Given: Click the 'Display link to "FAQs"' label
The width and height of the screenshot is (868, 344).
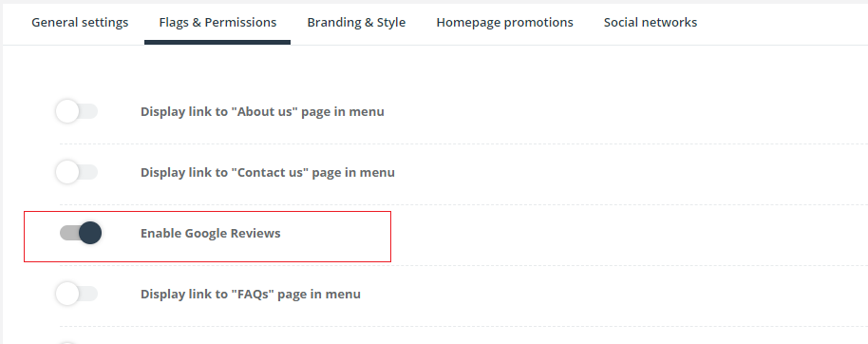Looking at the screenshot, I should click(x=250, y=295).
